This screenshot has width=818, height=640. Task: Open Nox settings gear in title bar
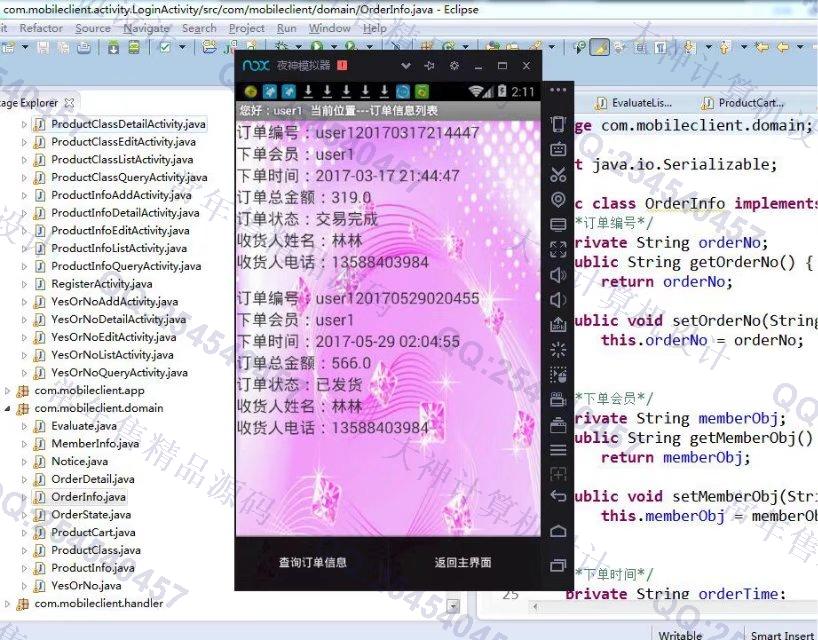454,66
